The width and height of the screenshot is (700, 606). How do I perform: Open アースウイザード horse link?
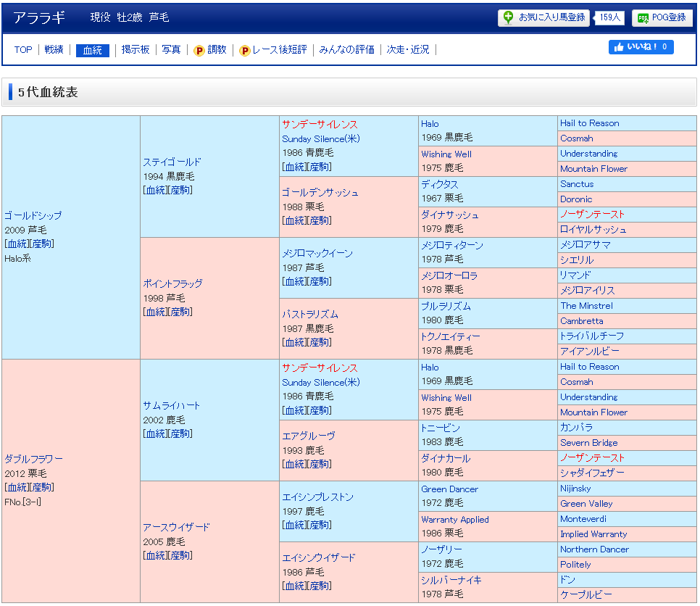(176, 528)
